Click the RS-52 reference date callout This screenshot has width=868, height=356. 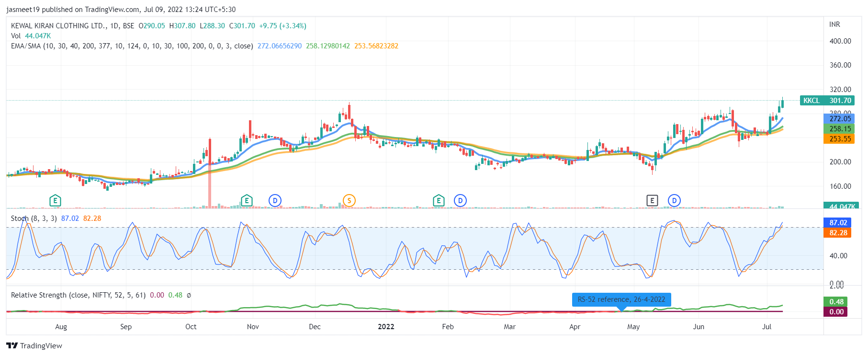coord(621,299)
